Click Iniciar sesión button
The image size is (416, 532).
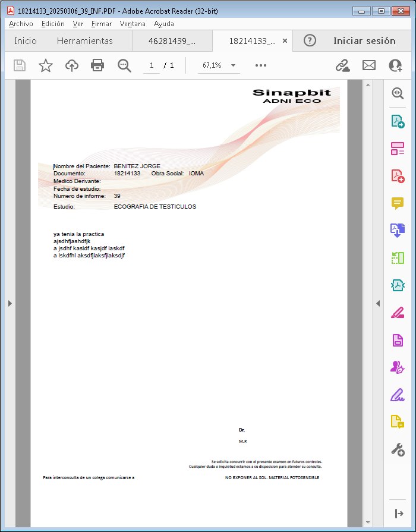click(364, 41)
